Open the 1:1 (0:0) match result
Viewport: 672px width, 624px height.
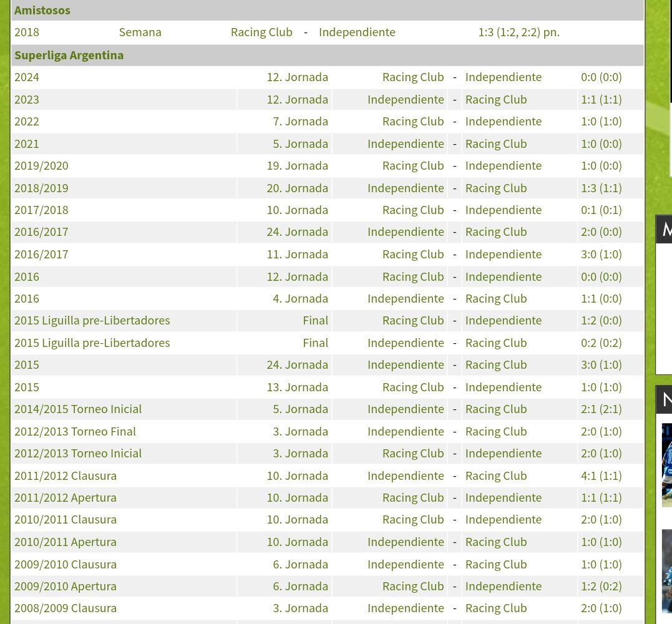[x=601, y=298]
